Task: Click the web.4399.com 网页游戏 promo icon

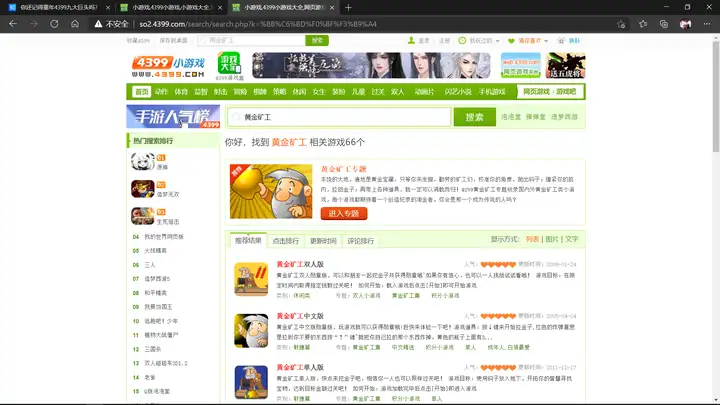Action: coord(521,65)
